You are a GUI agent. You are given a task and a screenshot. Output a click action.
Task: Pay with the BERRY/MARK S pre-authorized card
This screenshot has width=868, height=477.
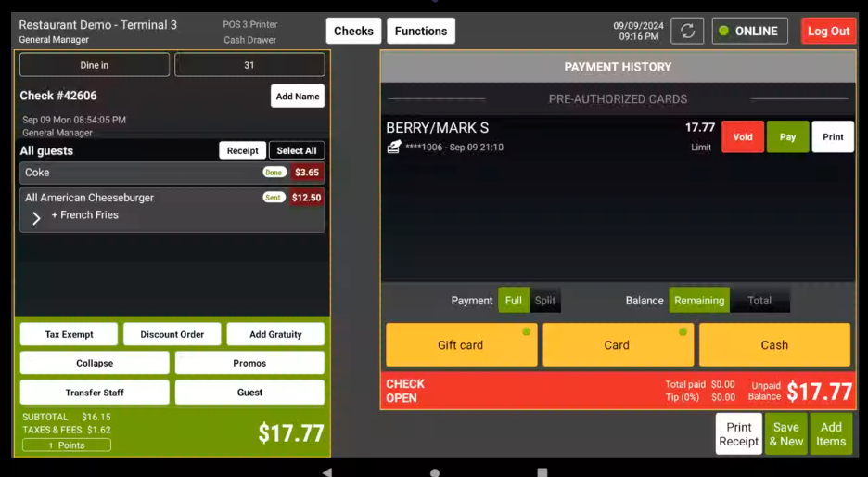787,136
